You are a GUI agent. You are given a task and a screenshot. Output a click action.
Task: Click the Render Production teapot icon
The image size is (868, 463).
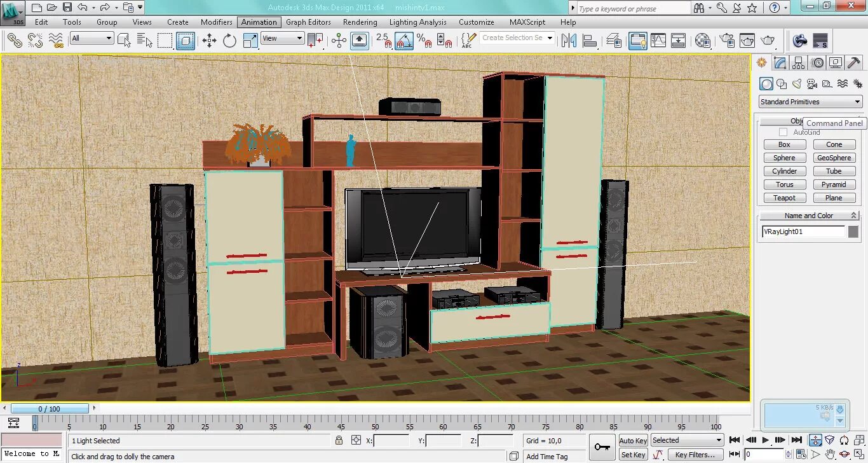tap(768, 41)
